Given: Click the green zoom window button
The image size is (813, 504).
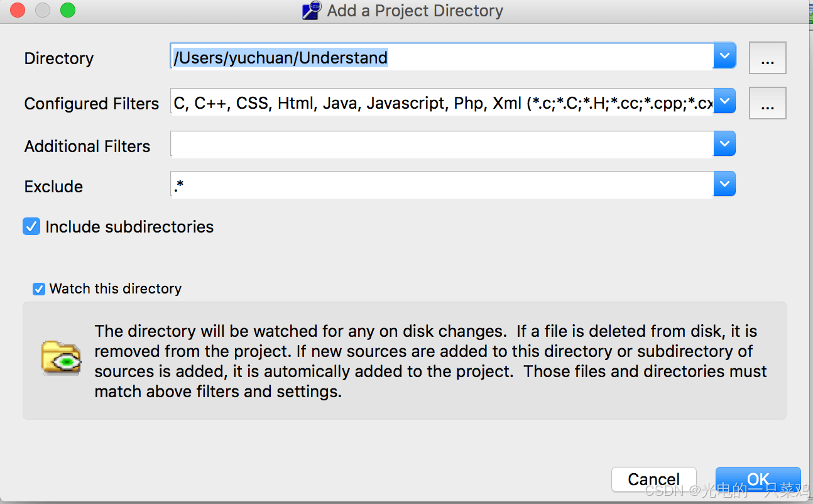Looking at the screenshot, I should pyautogui.click(x=67, y=10).
